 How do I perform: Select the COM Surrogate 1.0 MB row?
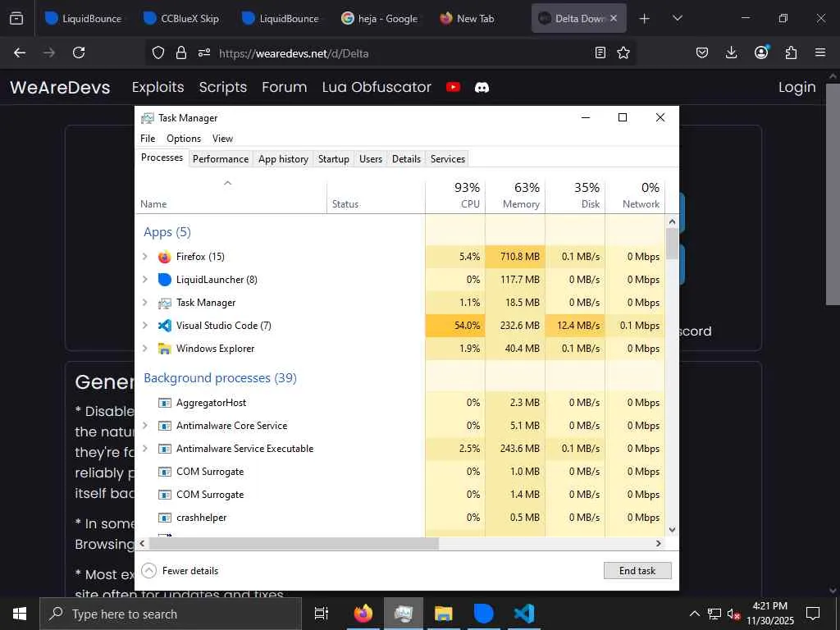(x=400, y=472)
